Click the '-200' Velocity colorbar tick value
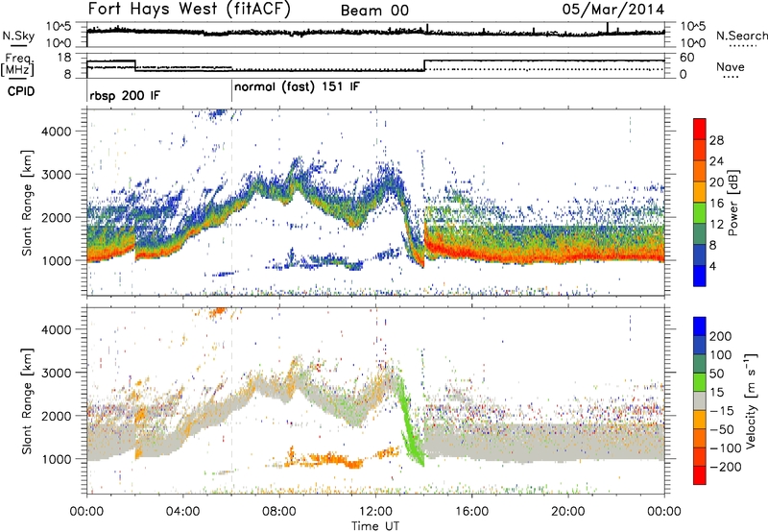Viewport: 768px width, 532px height. tap(726, 467)
